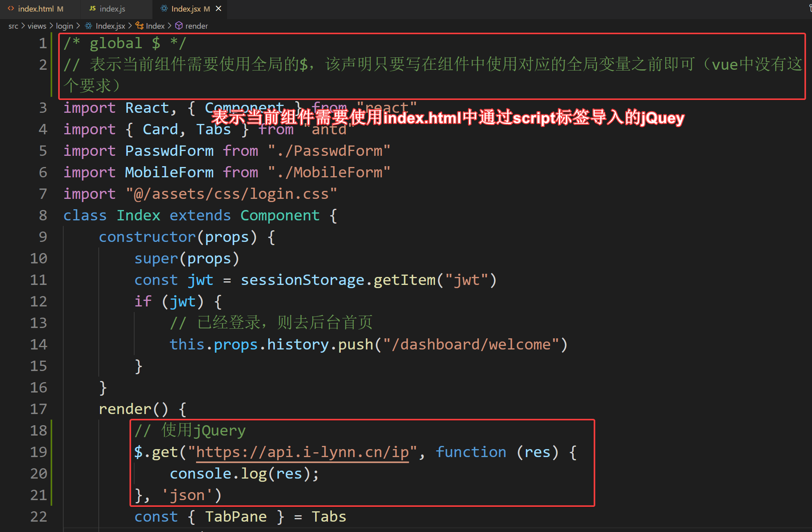This screenshot has width=812, height=532.
Task: Expand the Index symbol breadcrumb
Action: tap(155, 26)
